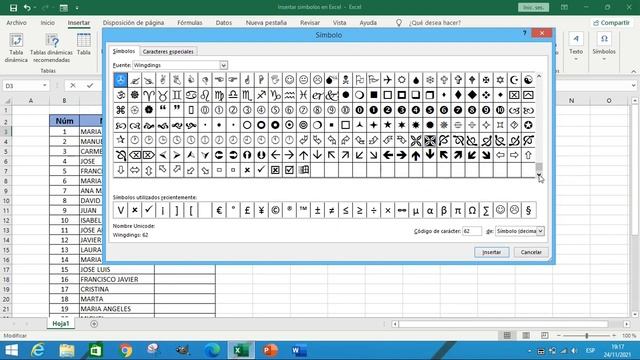Open the Fórmulas ribbon tab

point(190,22)
